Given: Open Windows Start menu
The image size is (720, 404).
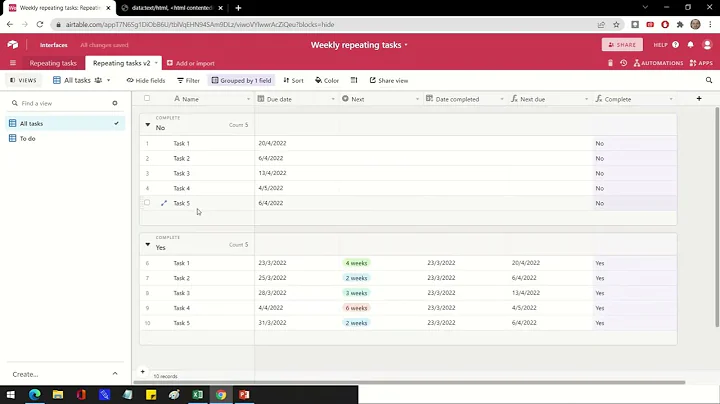Looking at the screenshot, I should click(x=11, y=395).
